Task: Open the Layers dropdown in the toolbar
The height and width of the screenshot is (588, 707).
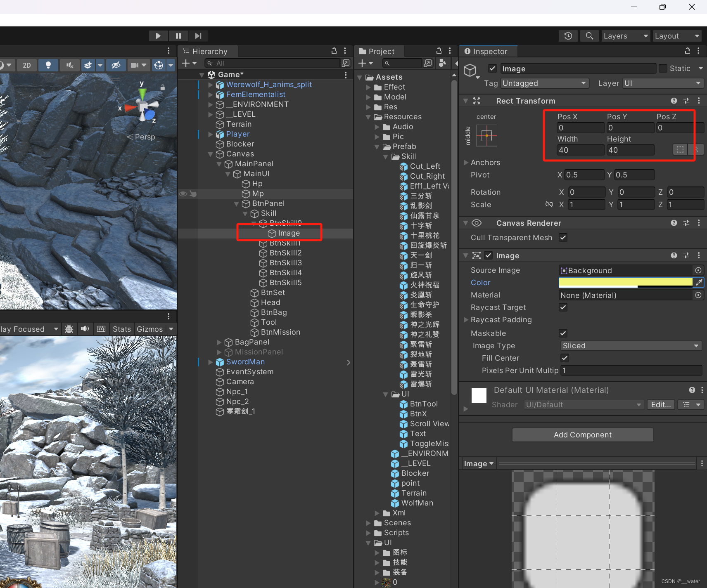Action: click(625, 35)
